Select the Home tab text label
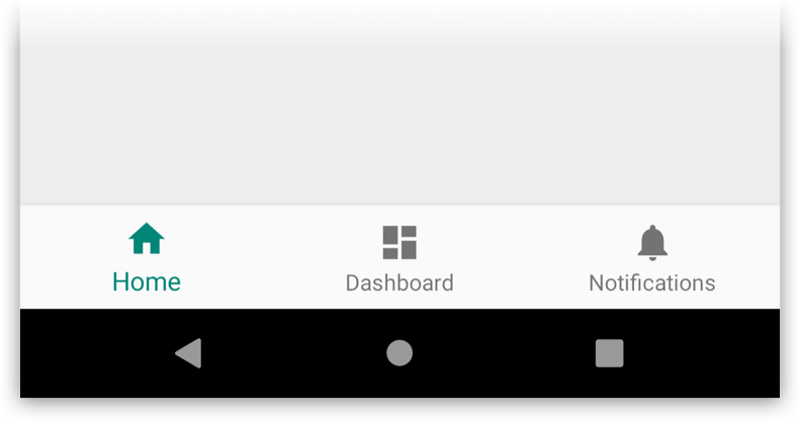This screenshot has height=421, width=800. [x=146, y=282]
